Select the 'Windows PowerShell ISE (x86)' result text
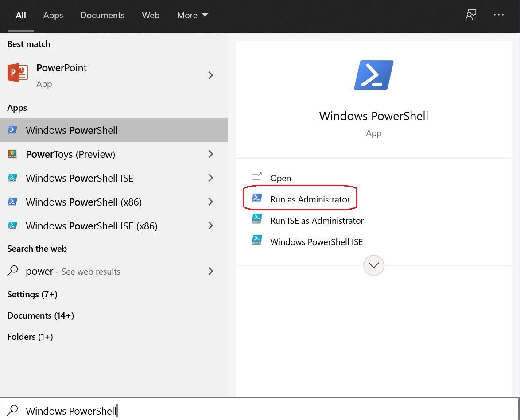This screenshot has height=420, width=520. pyautogui.click(x=92, y=226)
